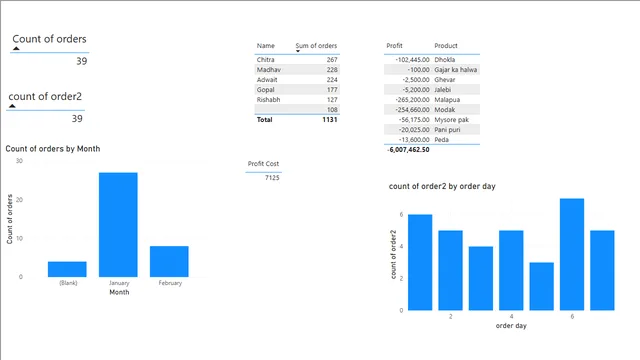Screen dimensions: 640x360
Task: Click the Total label in the Name table
Action: (x=264, y=120)
